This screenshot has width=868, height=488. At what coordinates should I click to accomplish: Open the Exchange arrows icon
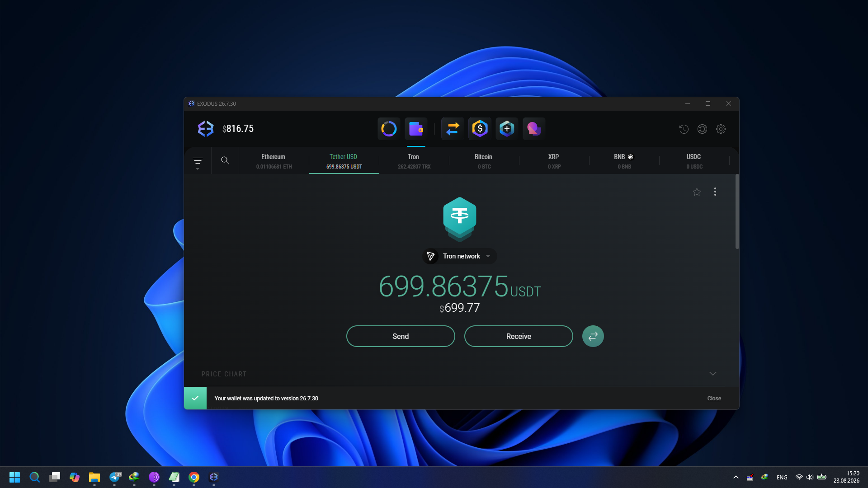tap(453, 129)
